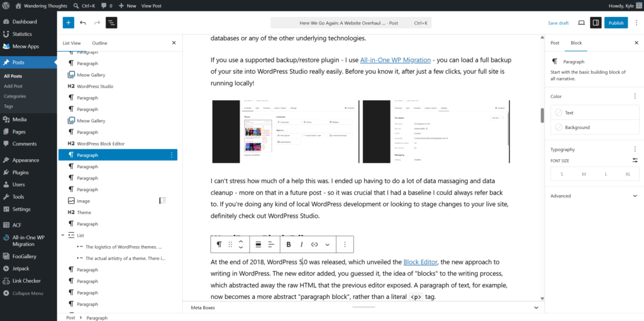Open the command palette post title bar
Image resolution: width=644 pixels, height=321 pixels.
click(x=351, y=23)
